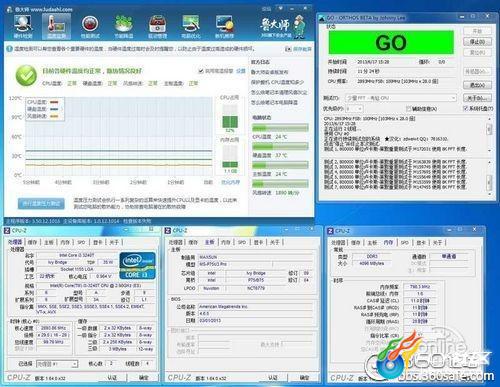Open the CPU-Z processor selection dropdown
500x387 pixels.
[57, 364]
